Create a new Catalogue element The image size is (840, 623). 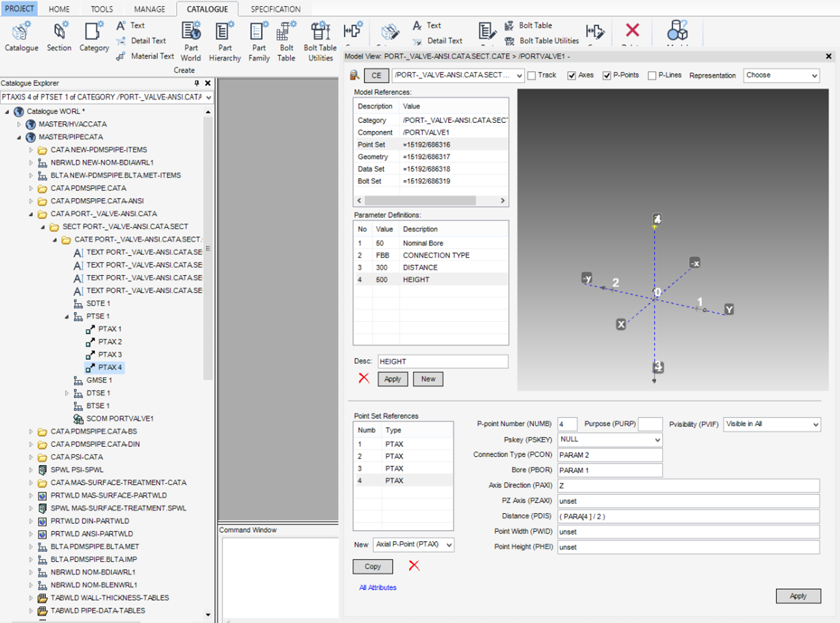click(21, 32)
